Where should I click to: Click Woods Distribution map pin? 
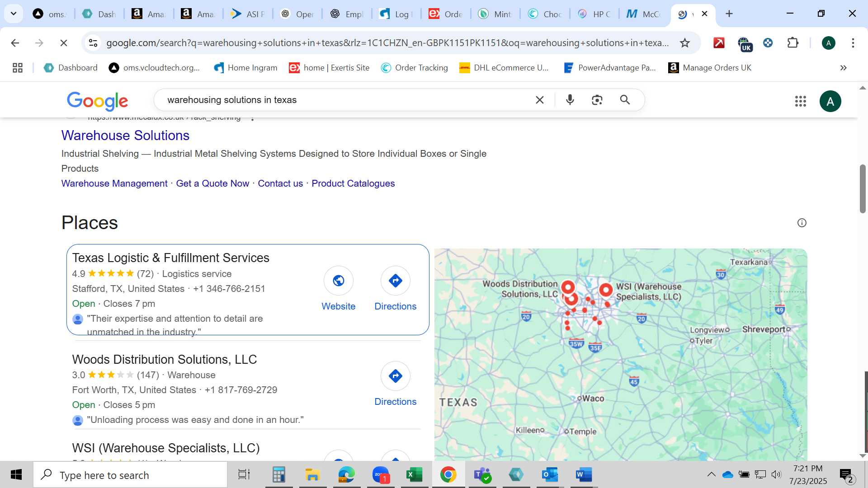click(x=568, y=287)
